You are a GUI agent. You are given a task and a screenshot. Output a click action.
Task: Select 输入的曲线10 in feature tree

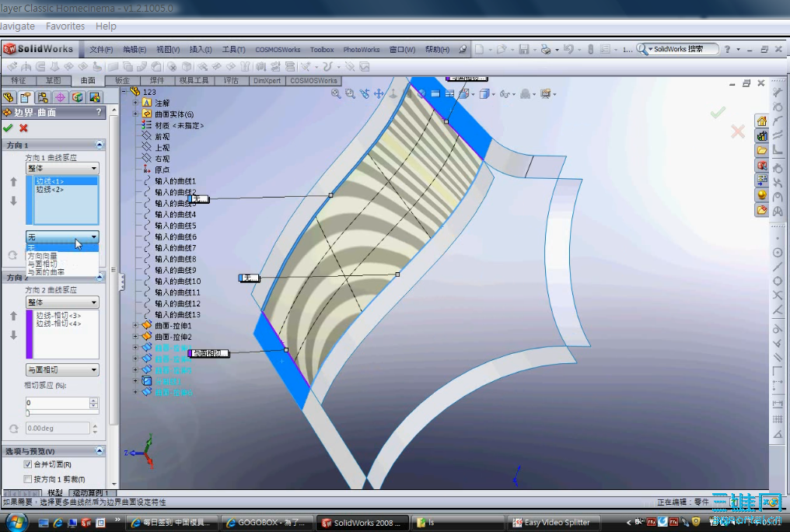coord(177,281)
